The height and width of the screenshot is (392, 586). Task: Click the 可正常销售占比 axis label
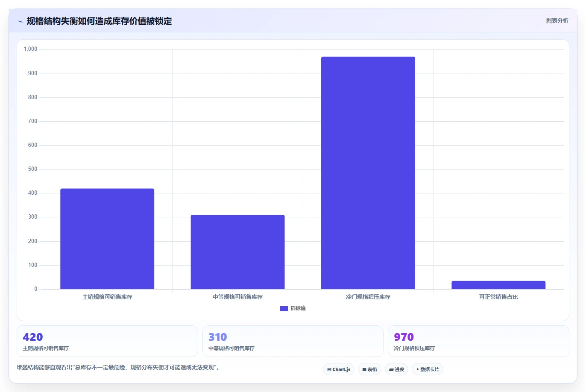coord(498,297)
